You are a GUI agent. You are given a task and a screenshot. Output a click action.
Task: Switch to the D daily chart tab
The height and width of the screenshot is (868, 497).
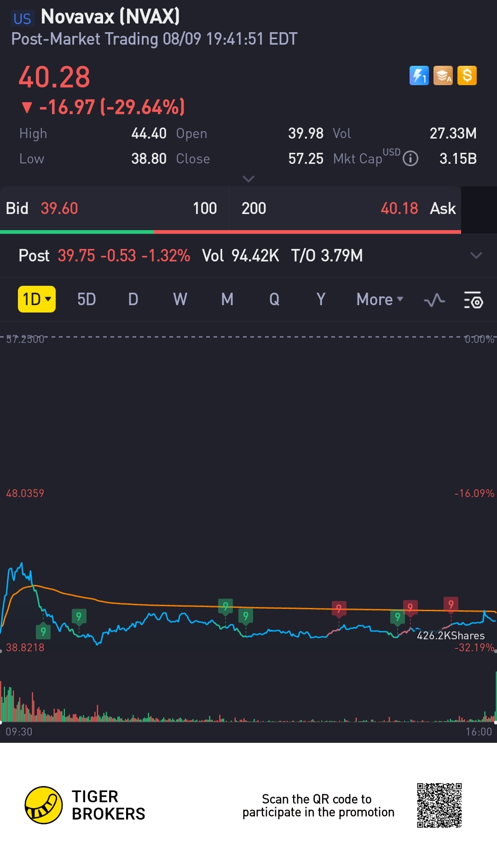[133, 300]
